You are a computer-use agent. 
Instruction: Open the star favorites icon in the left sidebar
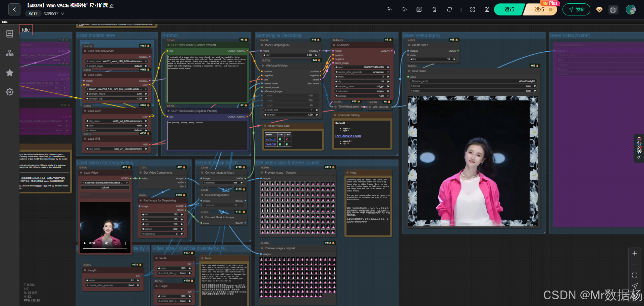(10, 73)
